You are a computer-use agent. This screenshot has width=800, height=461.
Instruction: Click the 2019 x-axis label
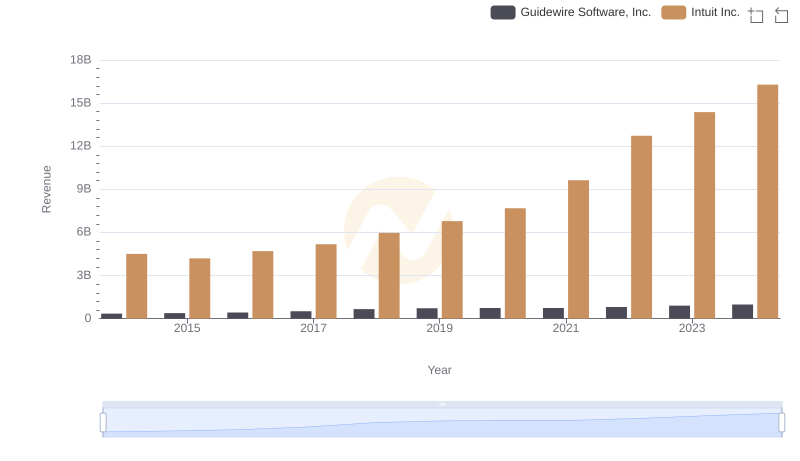coord(439,328)
